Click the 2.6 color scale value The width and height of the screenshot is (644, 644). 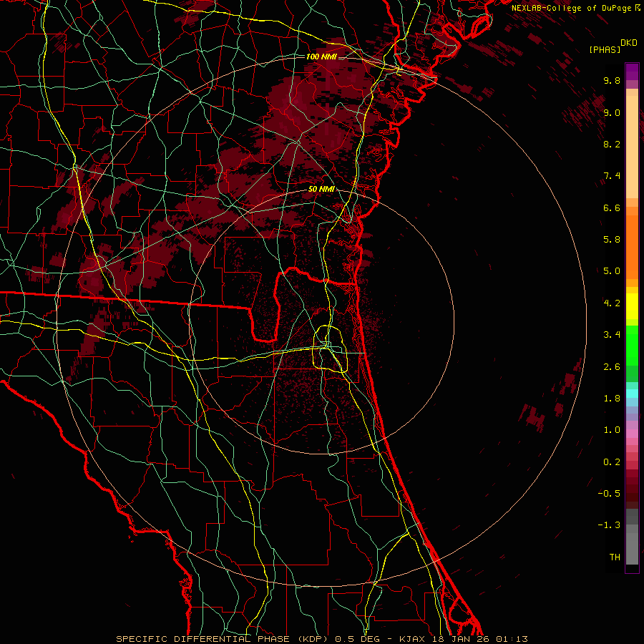612,367
